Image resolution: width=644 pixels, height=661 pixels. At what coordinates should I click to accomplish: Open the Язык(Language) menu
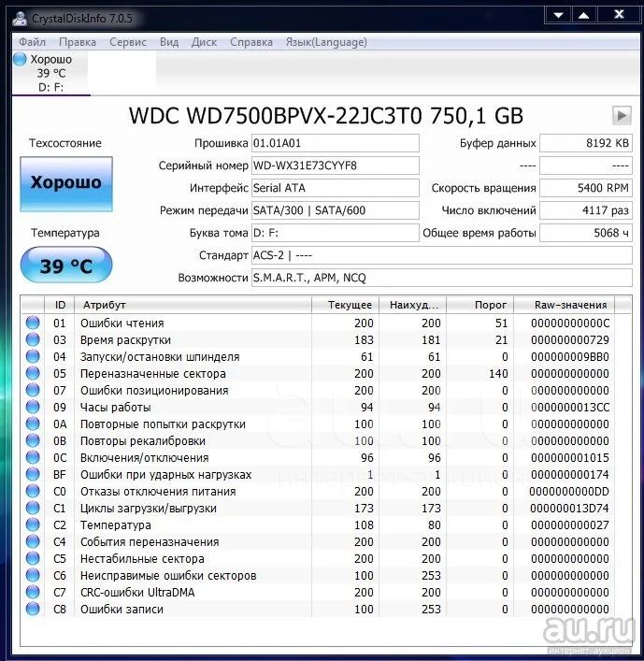(x=326, y=42)
